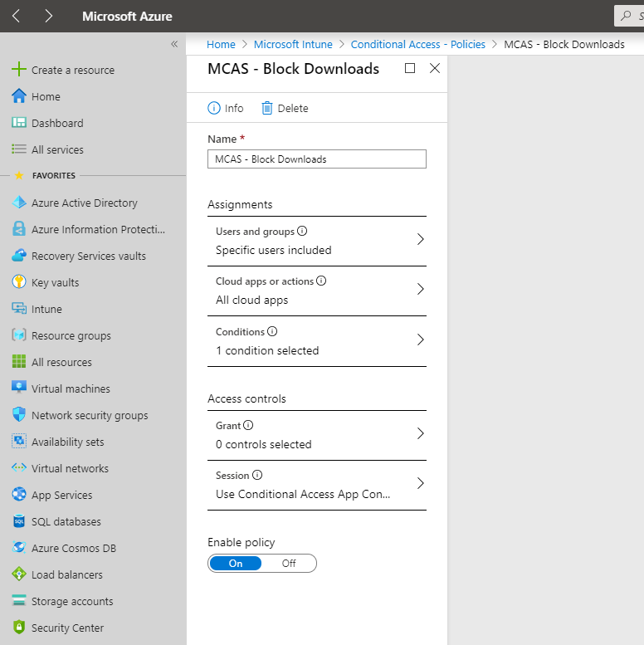Navigate back with the left arrow
Viewport: 644px width, 645px height.
point(16,16)
